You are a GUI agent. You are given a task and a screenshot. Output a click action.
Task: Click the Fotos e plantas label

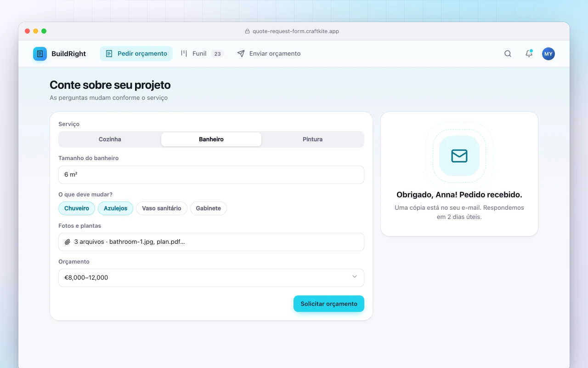pos(80,226)
